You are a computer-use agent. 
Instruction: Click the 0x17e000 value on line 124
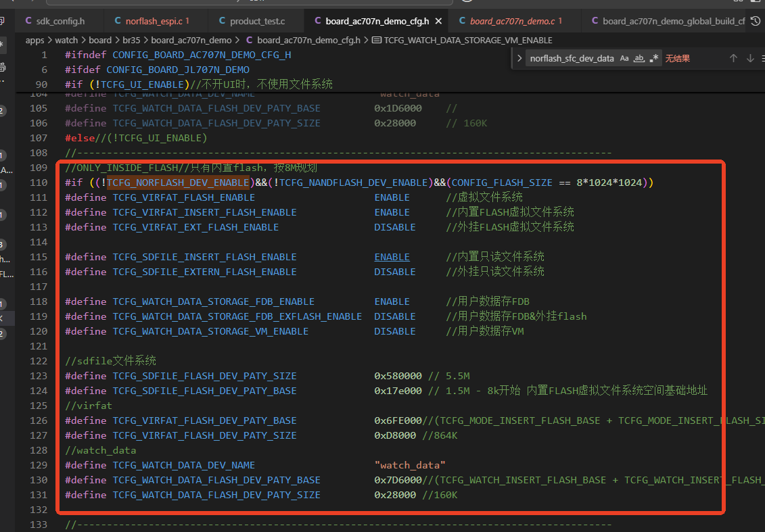pyautogui.click(x=398, y=391)
